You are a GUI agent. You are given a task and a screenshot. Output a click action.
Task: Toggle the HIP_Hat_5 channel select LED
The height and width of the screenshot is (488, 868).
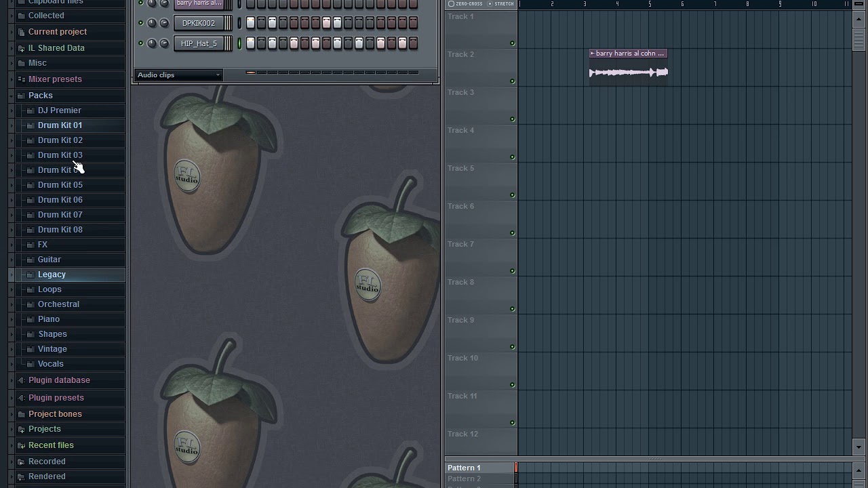pos(239,43)
